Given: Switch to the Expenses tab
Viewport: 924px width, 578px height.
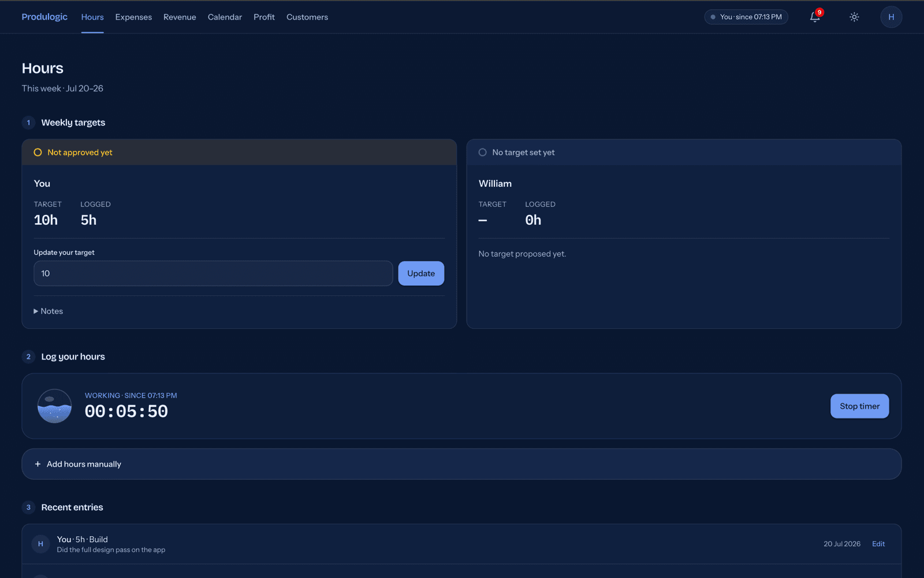Looking at the screenshot, I should pyautogui.click(x=133, y=17).
